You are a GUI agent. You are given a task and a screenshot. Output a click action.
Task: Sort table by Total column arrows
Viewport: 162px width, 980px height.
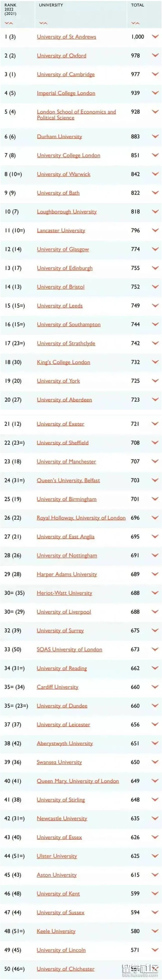click(135, 23)
